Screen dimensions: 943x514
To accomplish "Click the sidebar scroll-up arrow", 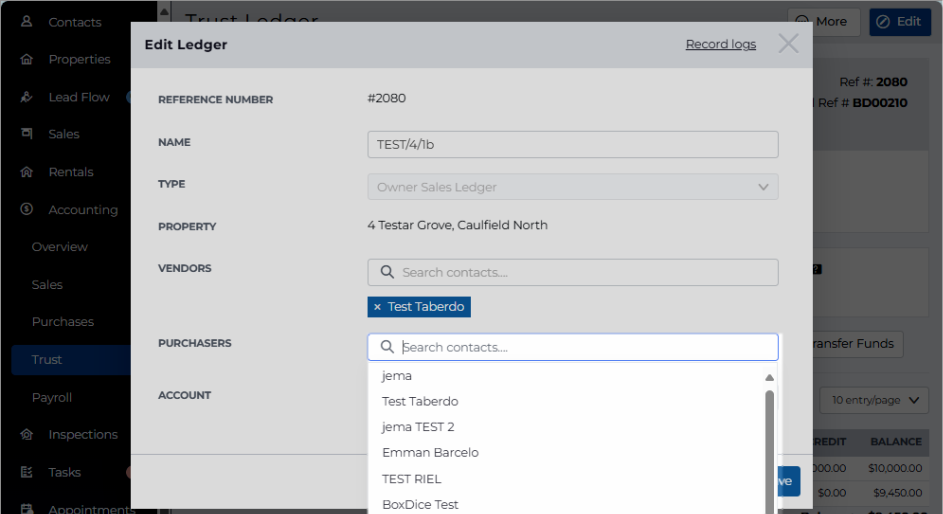I will pyautogui.click(x=164, y=10).
